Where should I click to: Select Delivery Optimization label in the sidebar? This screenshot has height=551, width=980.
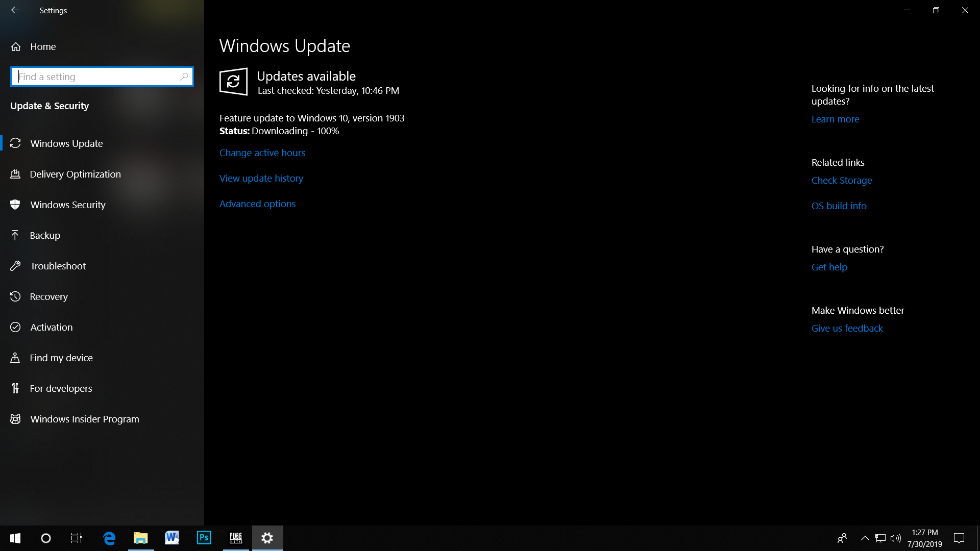click(x=75, y=174)
